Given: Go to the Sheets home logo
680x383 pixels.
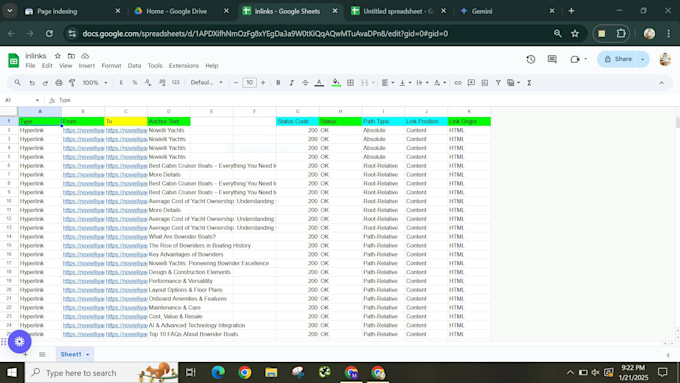Looking at the screenshot, I should tap(13, 60).
